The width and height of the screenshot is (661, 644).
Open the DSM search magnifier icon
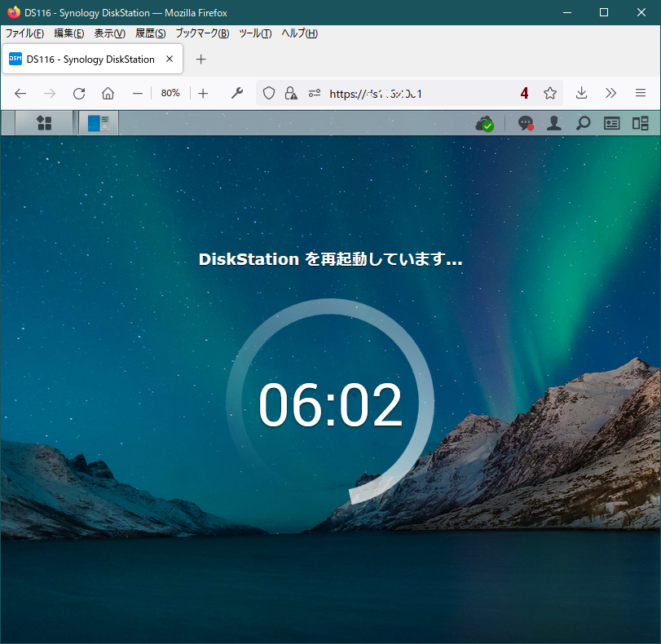(x=583, y=123)
